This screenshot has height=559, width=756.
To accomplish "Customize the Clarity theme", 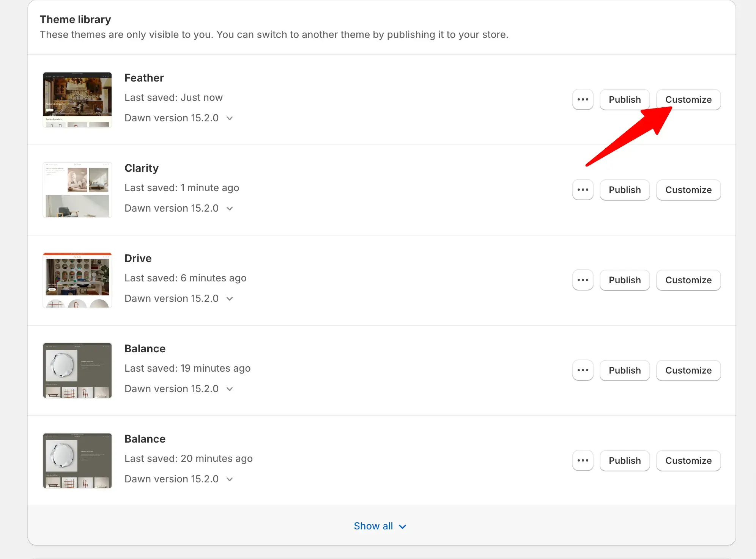I will pyautogui.click(x=688, y=190).
